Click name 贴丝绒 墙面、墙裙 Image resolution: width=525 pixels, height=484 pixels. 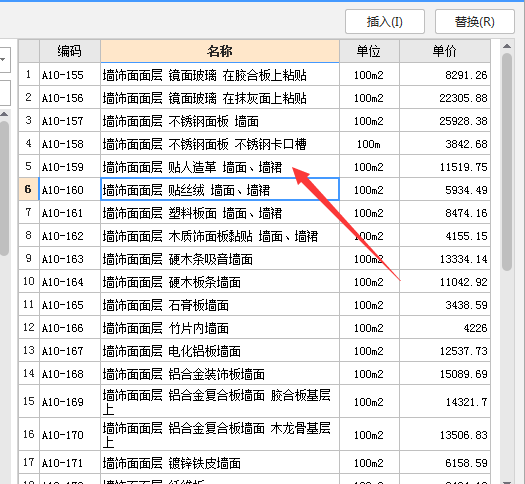(220, 190)
